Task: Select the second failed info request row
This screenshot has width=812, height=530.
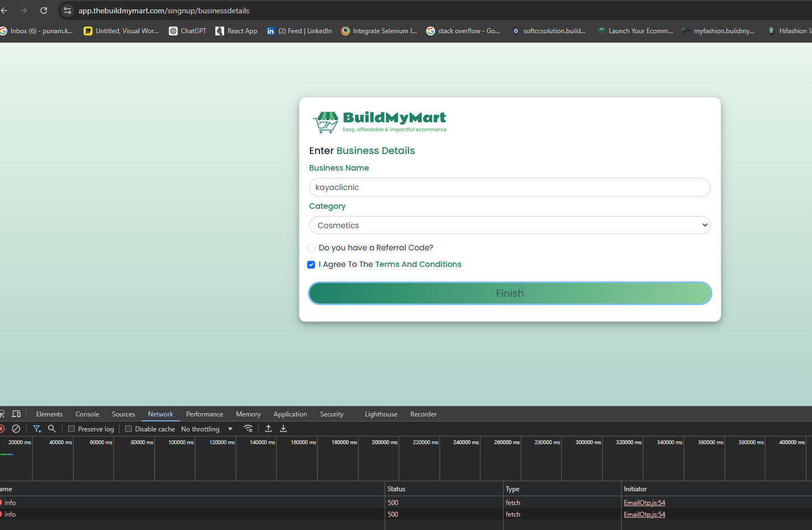Action: [x=406, y=514]
